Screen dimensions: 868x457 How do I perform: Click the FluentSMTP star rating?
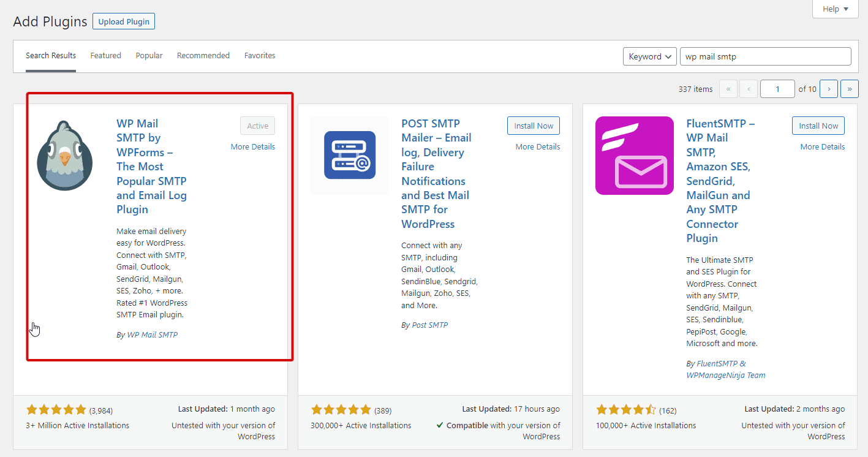[626, 410]
